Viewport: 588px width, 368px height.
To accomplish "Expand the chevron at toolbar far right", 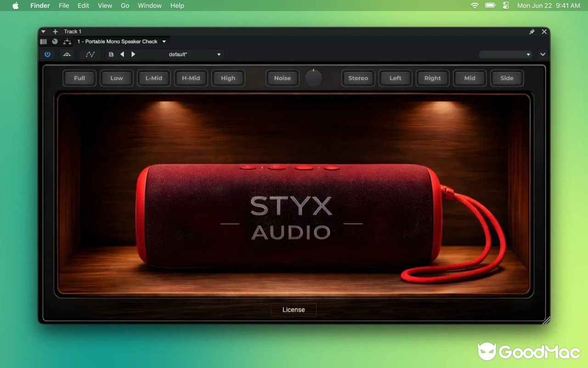I will (543, 54).
